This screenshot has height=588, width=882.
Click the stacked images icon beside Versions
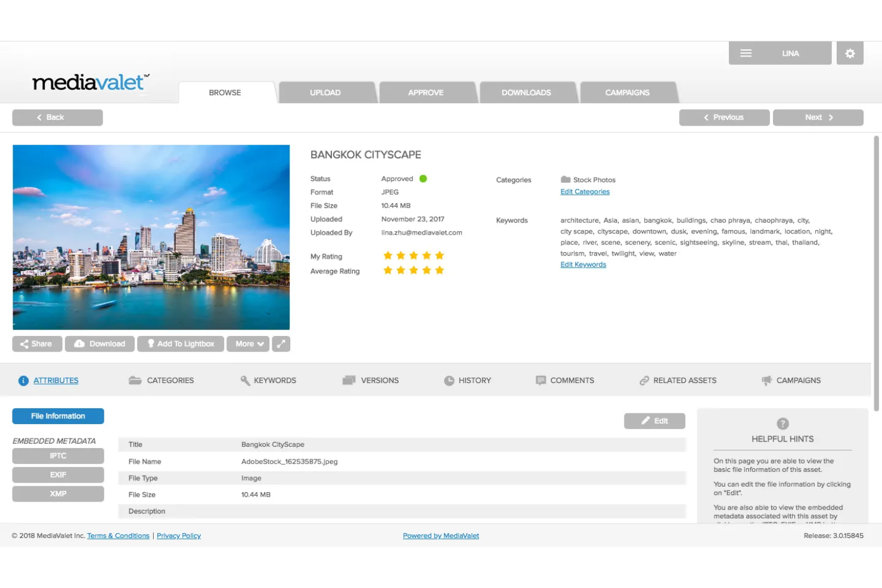(349, 380)
